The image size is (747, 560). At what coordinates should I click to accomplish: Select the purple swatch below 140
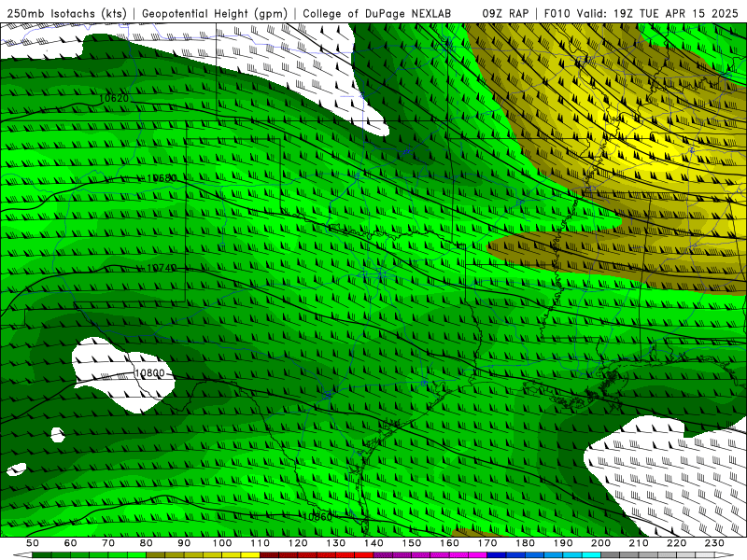383,554
